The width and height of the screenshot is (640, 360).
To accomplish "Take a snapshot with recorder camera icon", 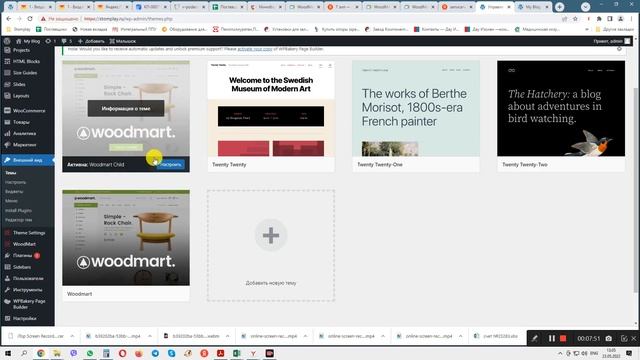I will pos(609,338).
